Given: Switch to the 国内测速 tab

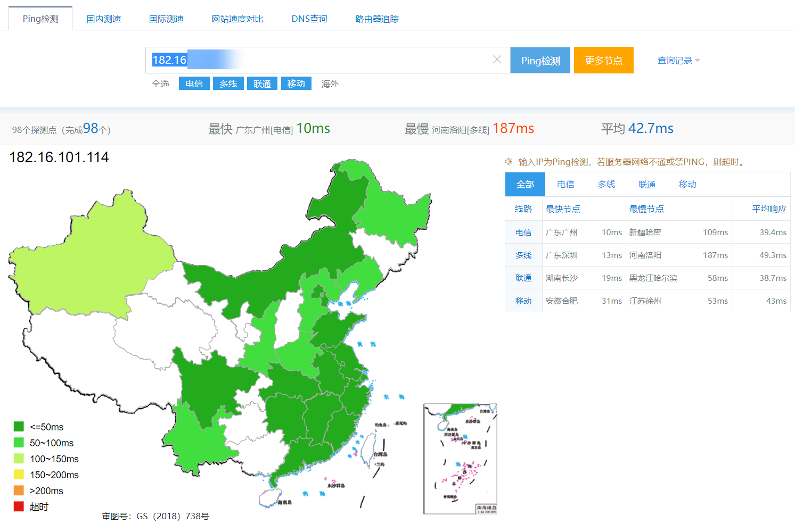Looking at the screenshot, I should point(104,19).
